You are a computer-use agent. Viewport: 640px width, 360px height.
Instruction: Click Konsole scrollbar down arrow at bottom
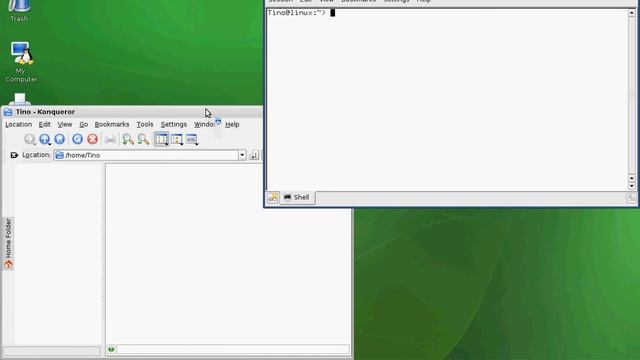coord(631,186)
